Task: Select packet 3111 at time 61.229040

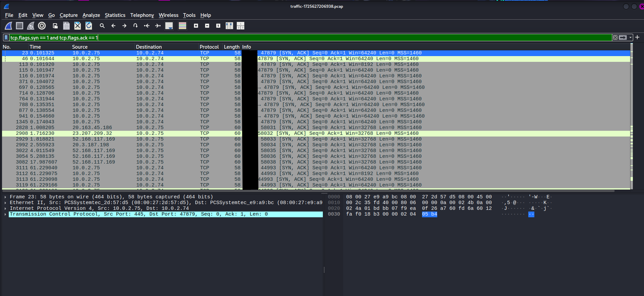Action: coord(316,168)
